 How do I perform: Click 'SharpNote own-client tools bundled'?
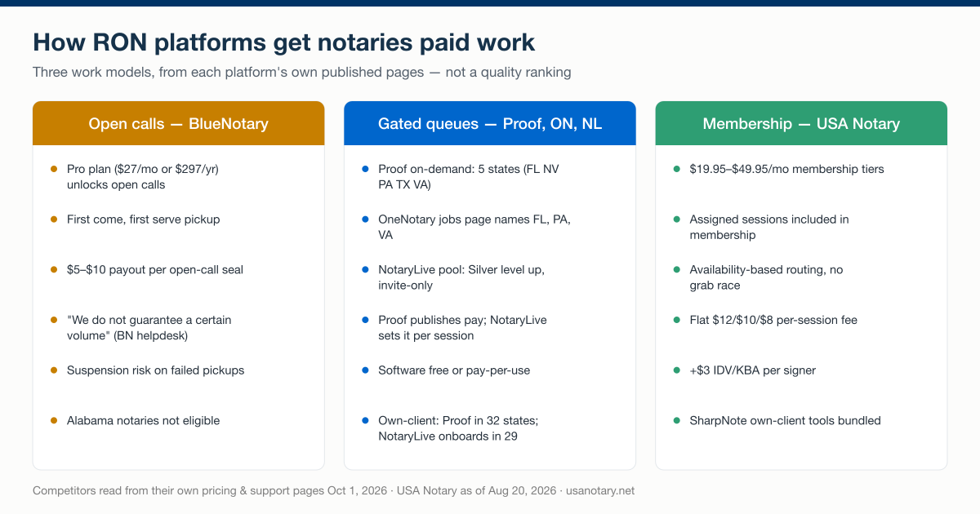click(785, 421)
